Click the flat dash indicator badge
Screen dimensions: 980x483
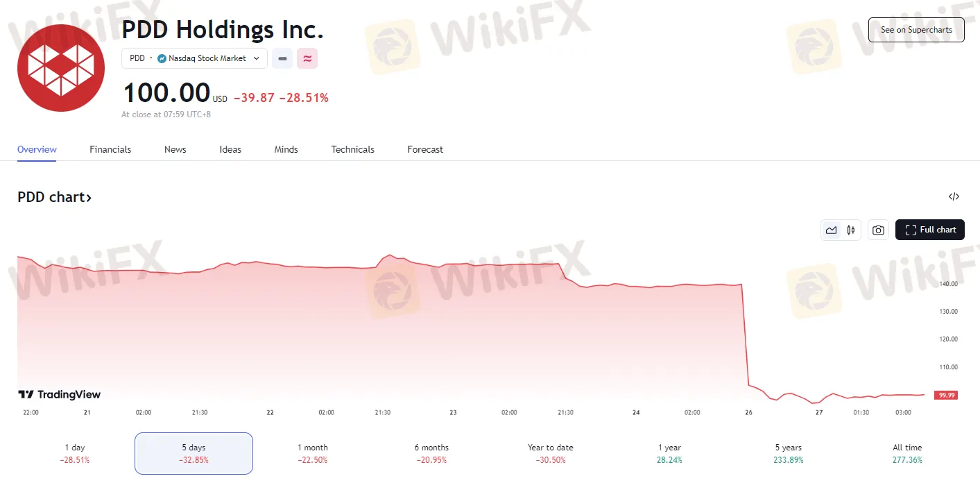282,59
